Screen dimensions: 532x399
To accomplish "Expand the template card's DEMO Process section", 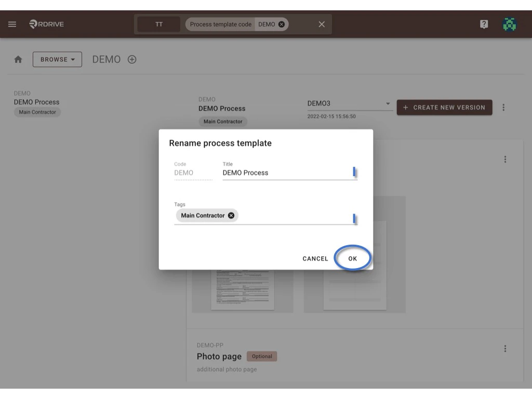I will pos(222,109).
